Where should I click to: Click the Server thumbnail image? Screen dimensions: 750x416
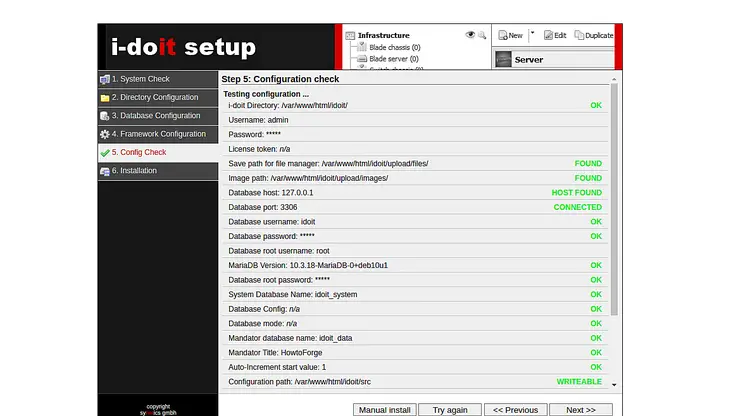point(503,59)
